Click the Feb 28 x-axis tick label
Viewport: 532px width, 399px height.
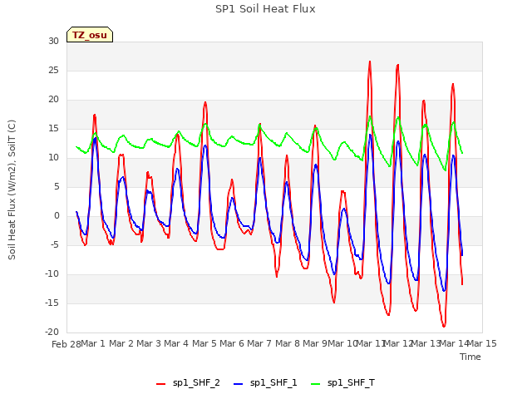[x=66, y=344]
